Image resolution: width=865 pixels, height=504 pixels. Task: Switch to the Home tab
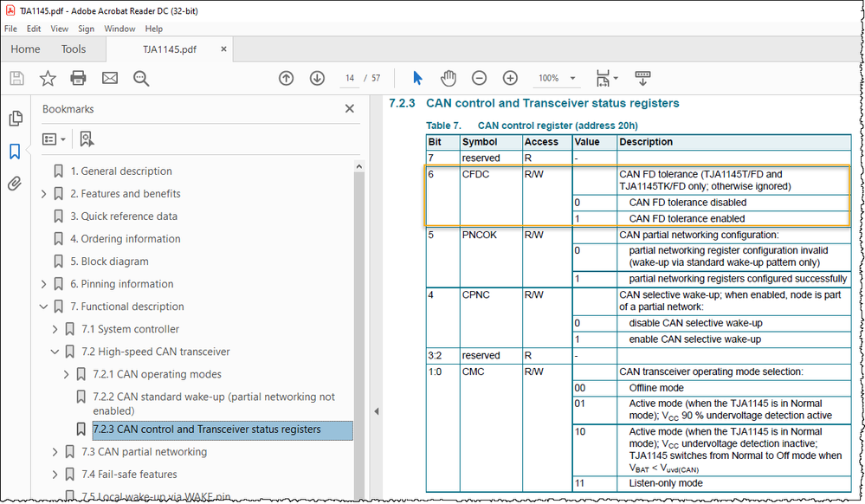(25, 49)
